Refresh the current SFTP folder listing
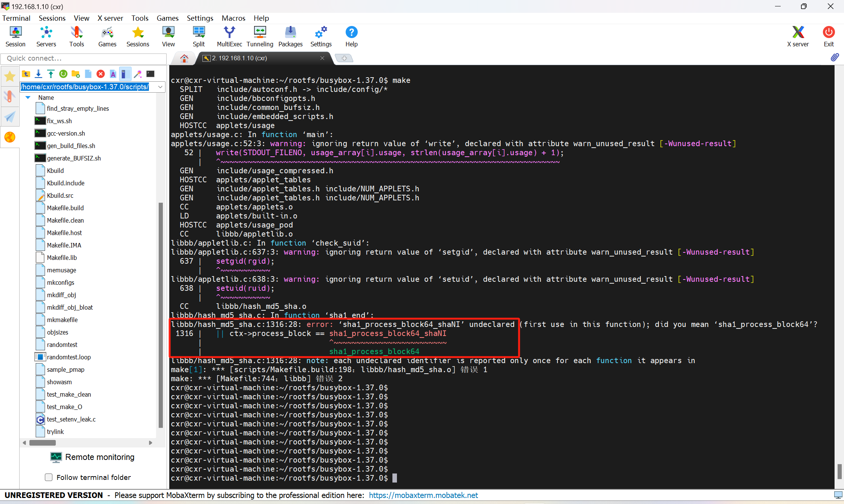Screen dimensions: 844x504 coord(63,74)
